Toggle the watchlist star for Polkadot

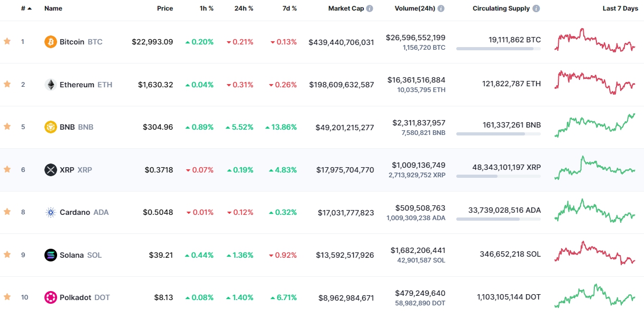tap(7, 297)
